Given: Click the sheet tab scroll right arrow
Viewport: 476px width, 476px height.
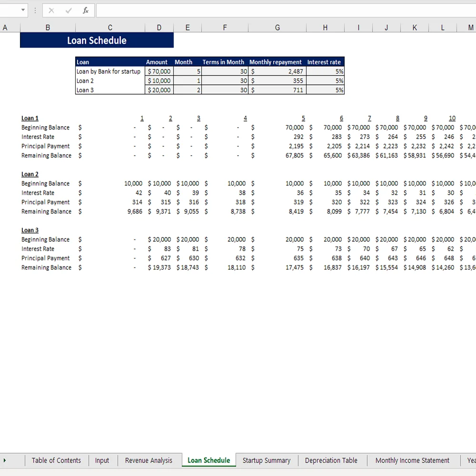Looking at the screenshot, I should tap(5, 460).
